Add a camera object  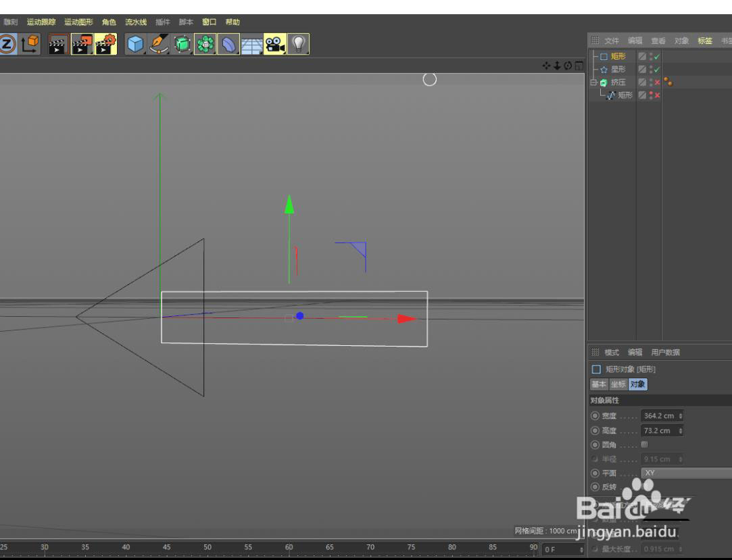[275, 45]
